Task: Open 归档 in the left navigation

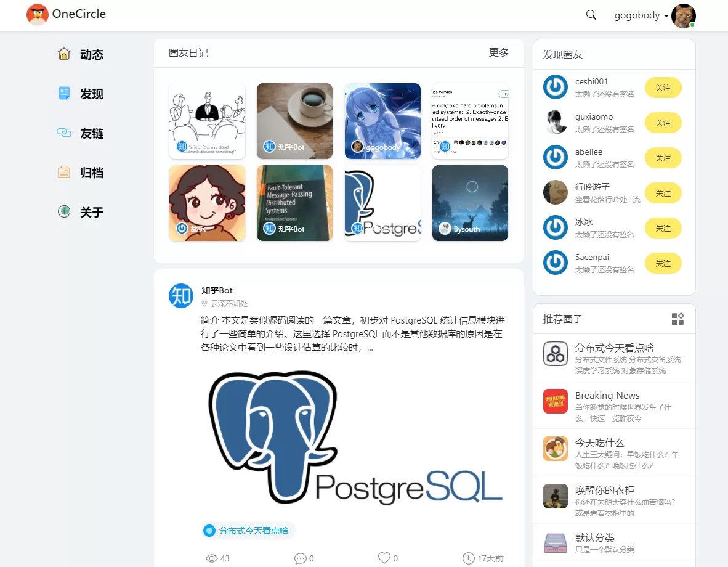Action: (91, 173)
